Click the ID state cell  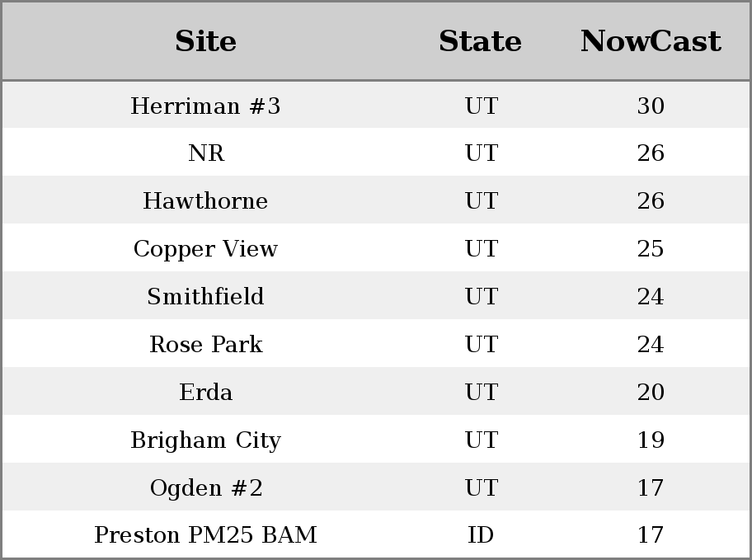point(481,535)
